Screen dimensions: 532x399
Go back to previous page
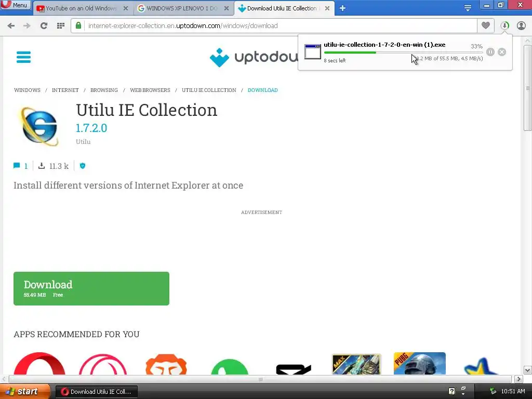click(11, 26)
